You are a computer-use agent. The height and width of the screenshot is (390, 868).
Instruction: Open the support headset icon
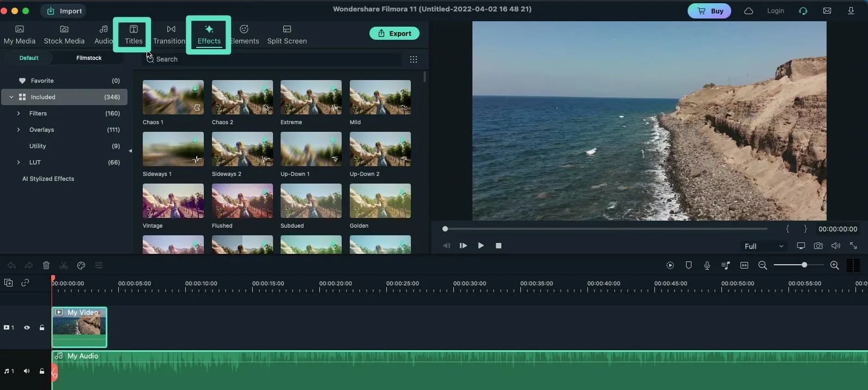[803, 11]
